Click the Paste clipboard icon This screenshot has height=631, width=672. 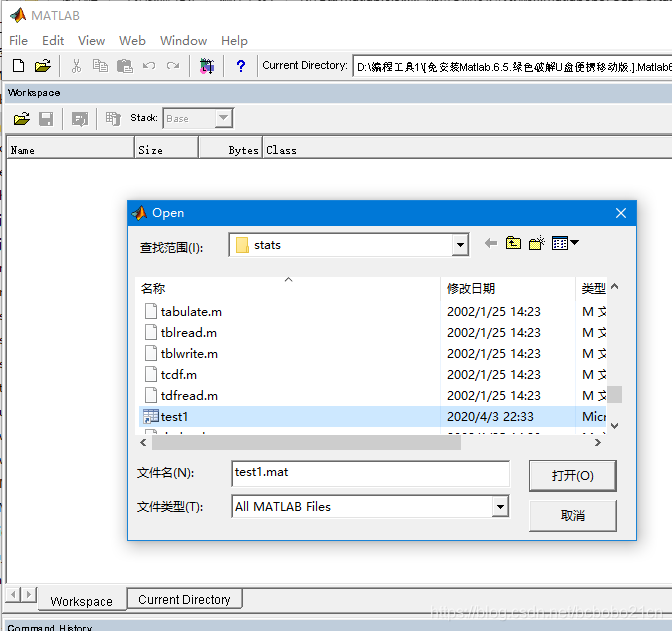(x=125, y=66)
